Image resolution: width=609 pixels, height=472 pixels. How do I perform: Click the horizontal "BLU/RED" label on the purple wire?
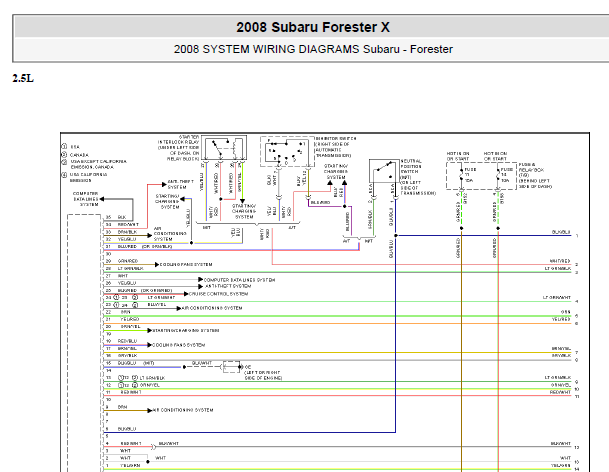click(x=320, y=202)
